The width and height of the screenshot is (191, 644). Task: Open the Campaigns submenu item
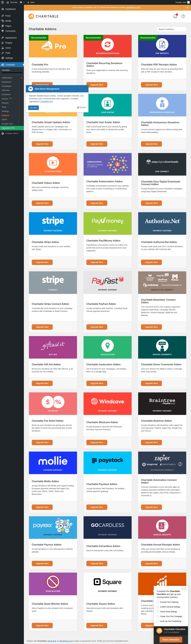pyautogui.click(x=7, y=86)
